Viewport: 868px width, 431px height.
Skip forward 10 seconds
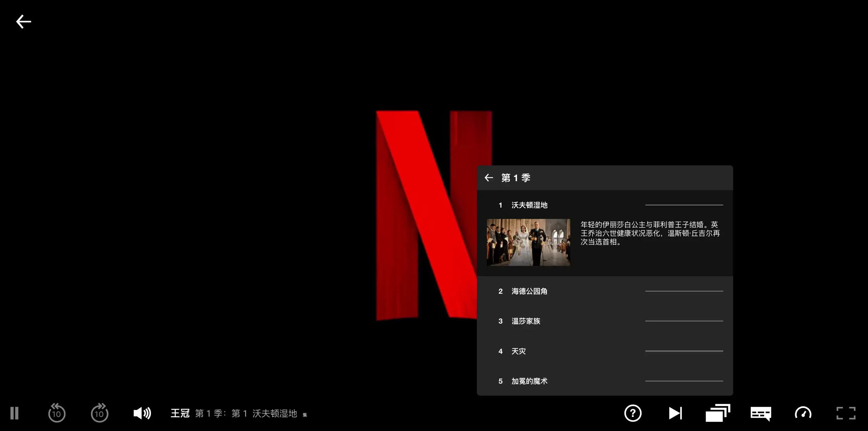[99, 413]
